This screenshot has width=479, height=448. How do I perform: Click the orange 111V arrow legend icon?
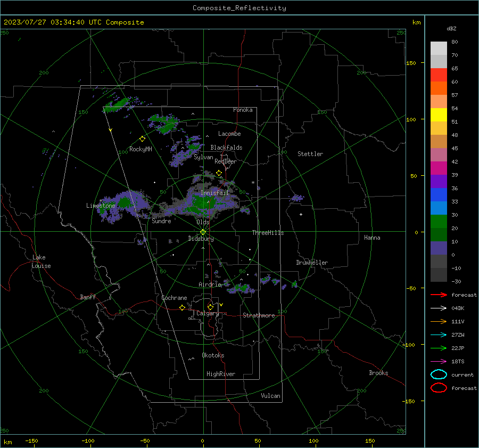click(439, 321)
